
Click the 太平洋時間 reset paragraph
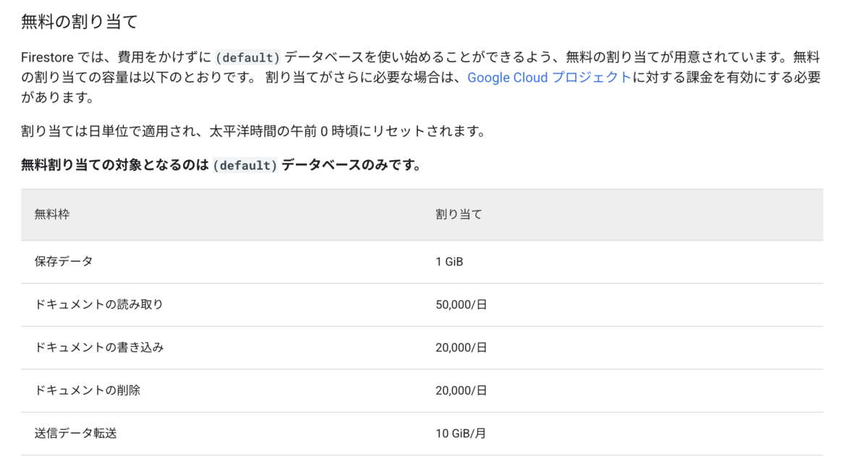click(252, 132)
